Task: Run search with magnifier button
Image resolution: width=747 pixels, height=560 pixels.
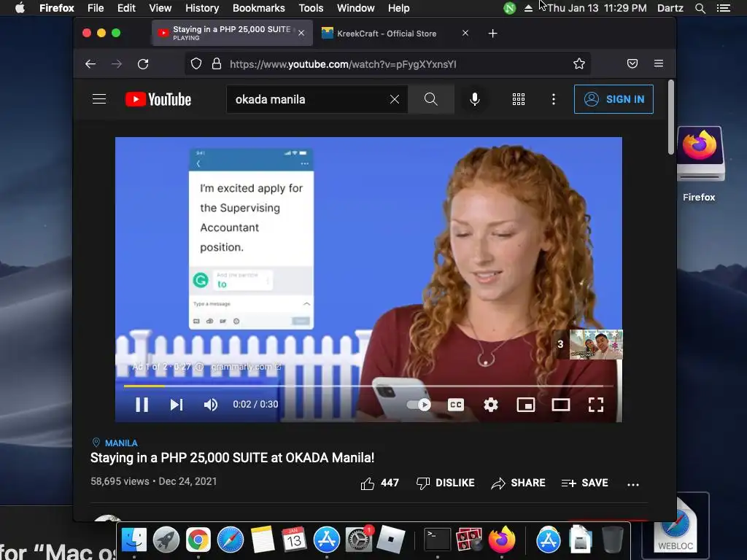Action: pos(430,99)
